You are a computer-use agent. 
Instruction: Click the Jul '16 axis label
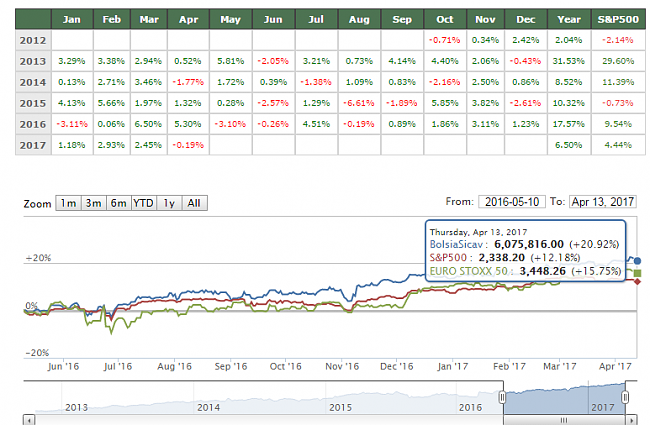tap(118, 367)
